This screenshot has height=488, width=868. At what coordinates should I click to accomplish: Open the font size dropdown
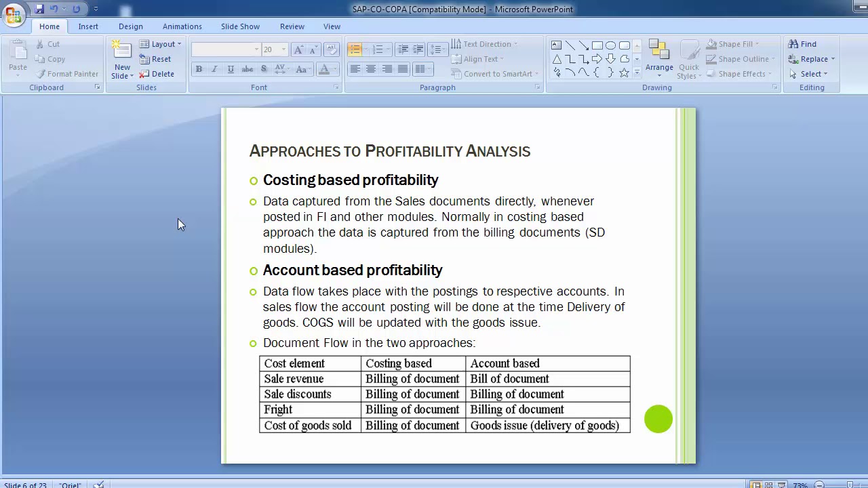(283, 49)
